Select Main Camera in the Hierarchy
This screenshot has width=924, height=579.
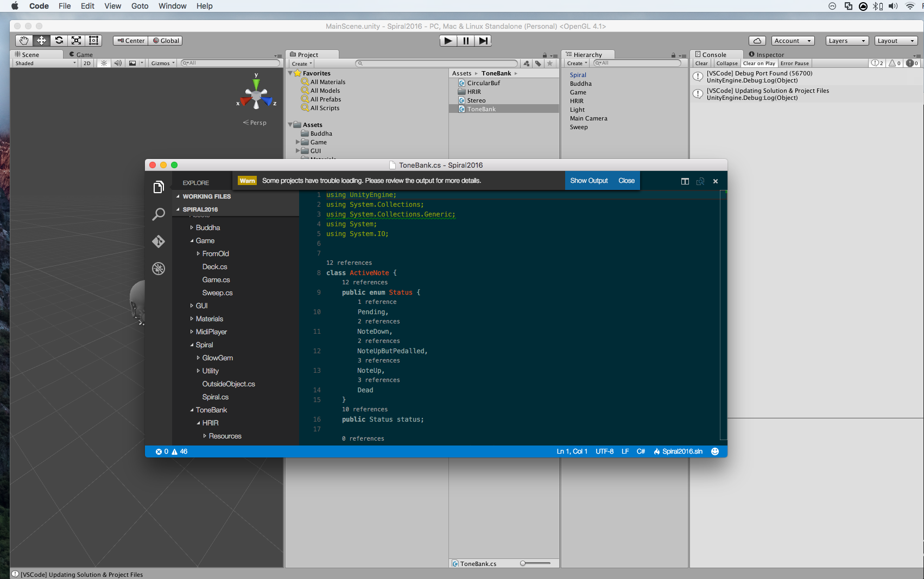tap(588, 118)
